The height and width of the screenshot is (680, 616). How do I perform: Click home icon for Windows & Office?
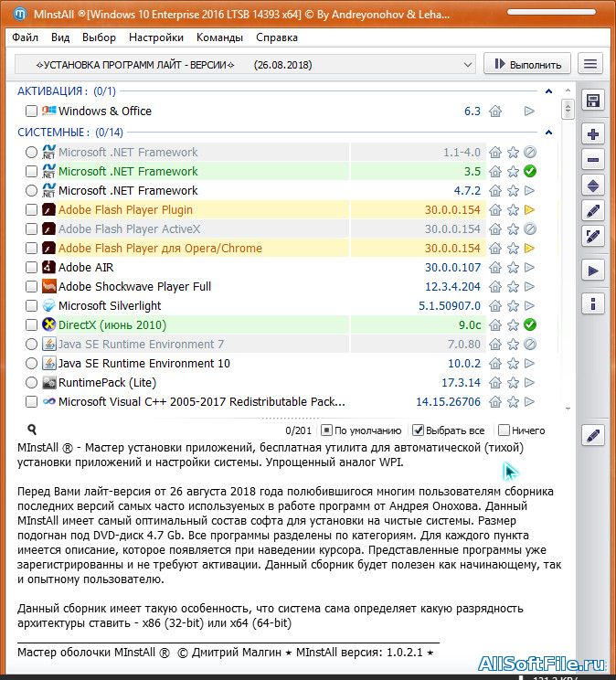495,112
